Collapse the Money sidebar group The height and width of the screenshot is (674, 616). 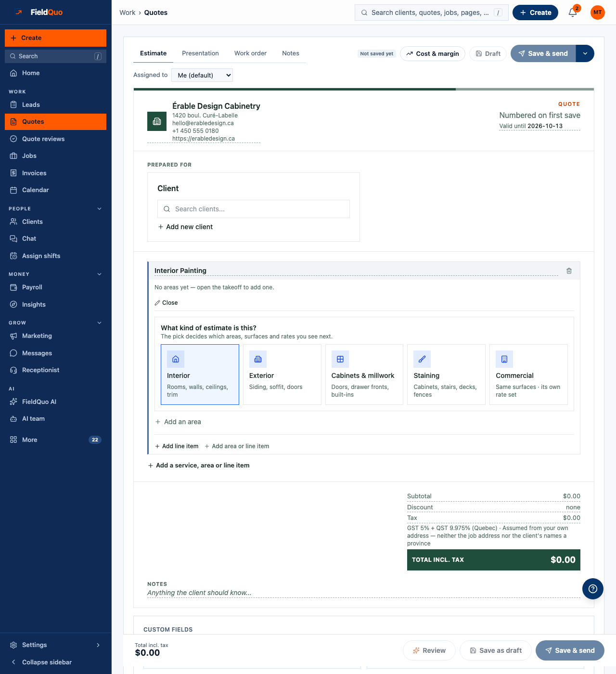coord(100,274)
